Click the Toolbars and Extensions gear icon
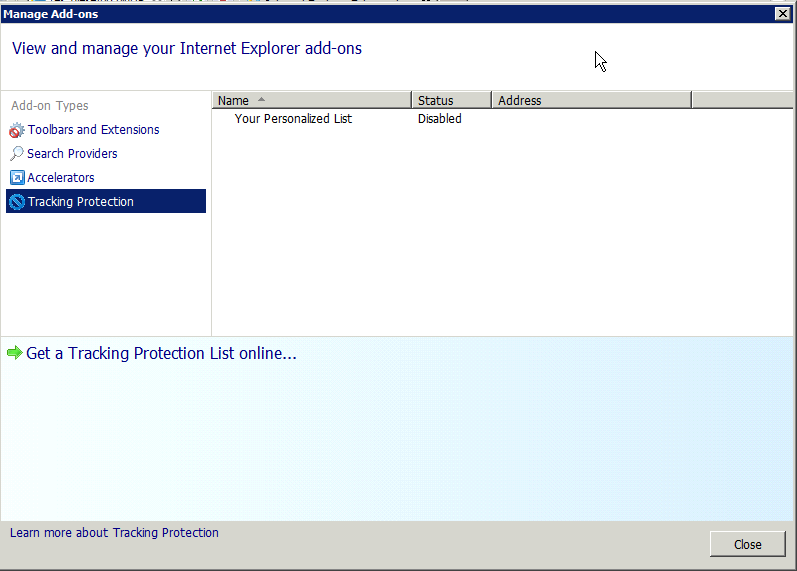 coord(16,130)
